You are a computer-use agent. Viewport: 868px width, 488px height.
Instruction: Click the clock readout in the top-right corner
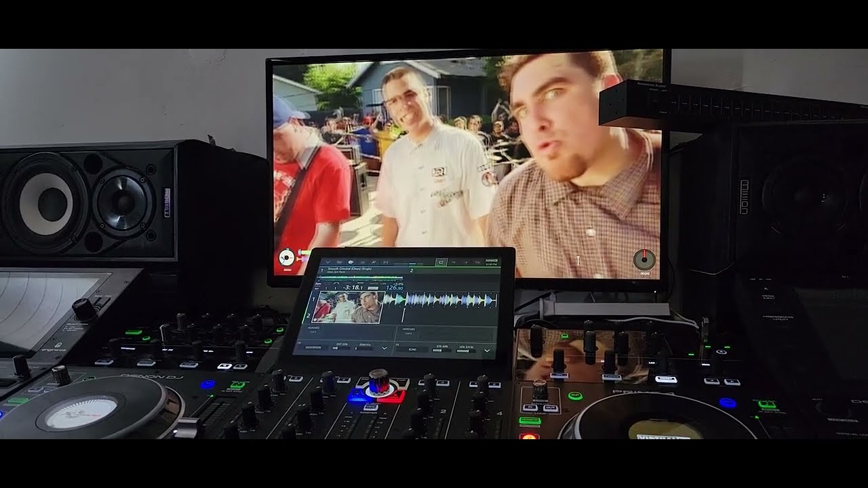492,264
